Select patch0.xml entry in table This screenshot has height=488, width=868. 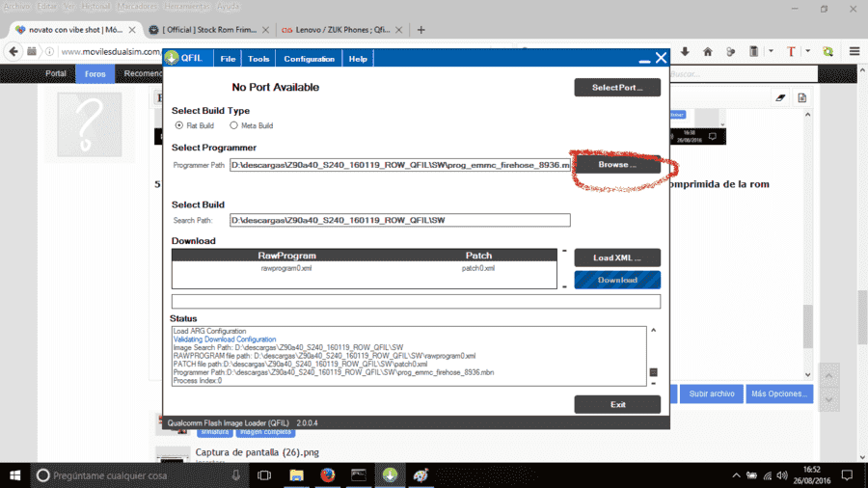[478, 268]
